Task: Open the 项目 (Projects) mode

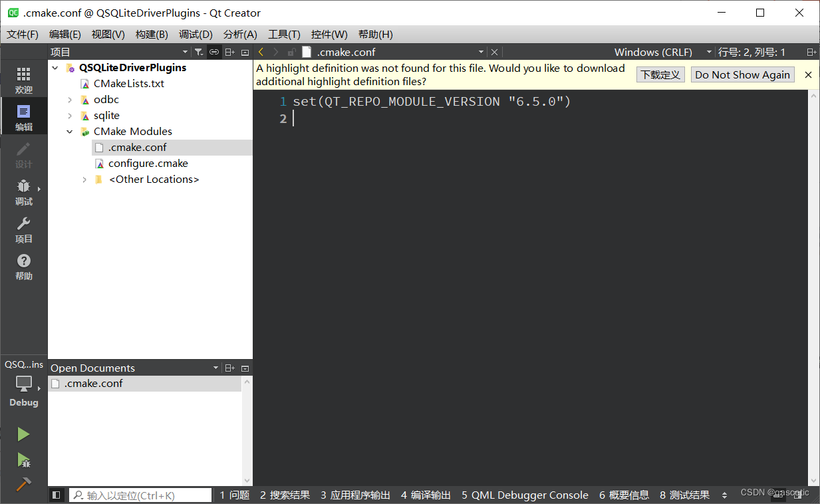Action: point(23,229)
